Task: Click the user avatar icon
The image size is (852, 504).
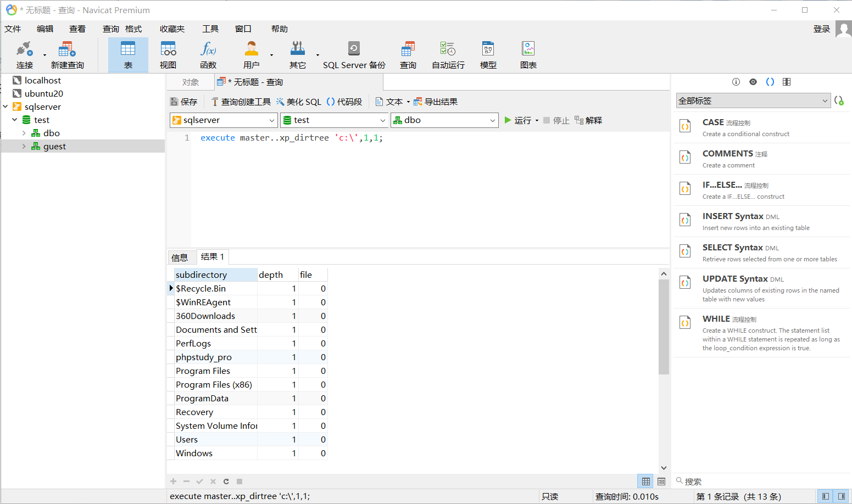Action: (x=843, y=29)
